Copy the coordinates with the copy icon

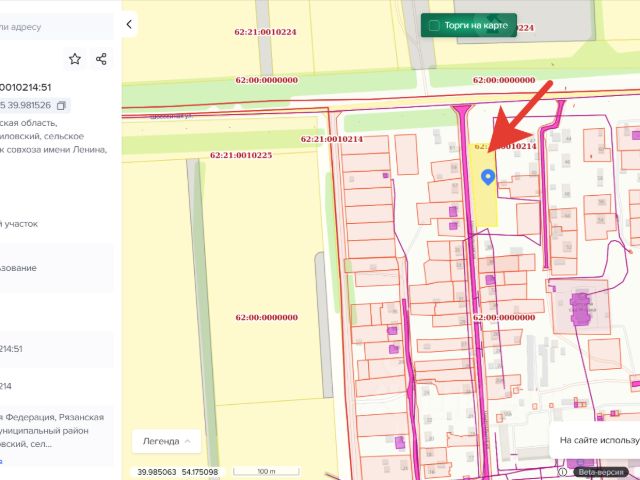(61, 105)
